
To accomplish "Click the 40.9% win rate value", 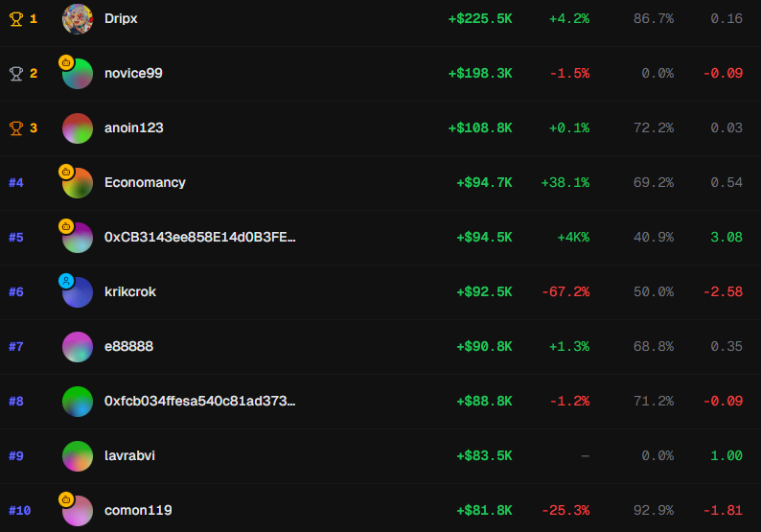I will click(x=654, y=238).
